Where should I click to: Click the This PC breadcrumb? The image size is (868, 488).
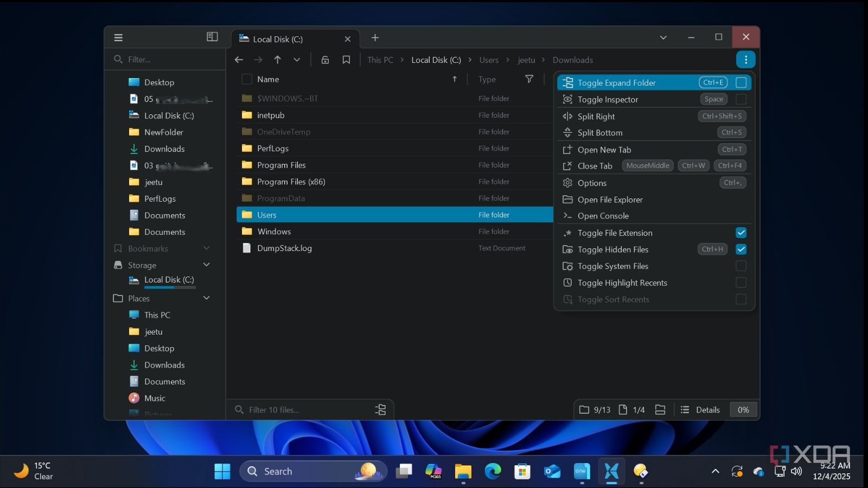point(380,60)
